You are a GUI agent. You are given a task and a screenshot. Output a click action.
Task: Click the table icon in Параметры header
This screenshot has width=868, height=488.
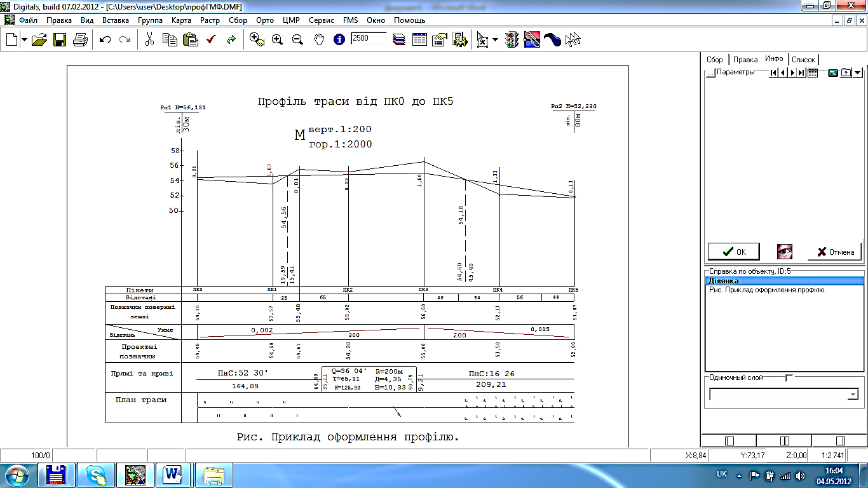coord(812,73)
